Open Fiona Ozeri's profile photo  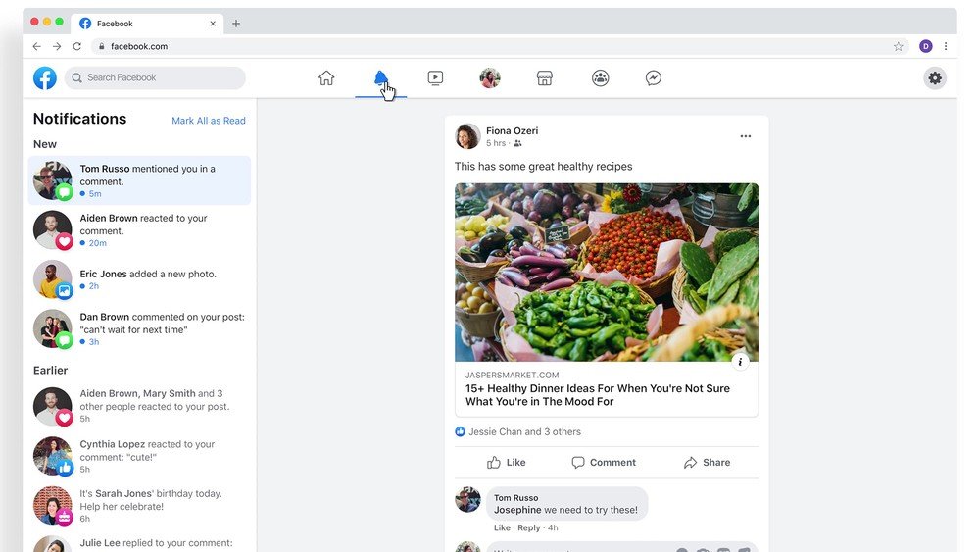(x=467, y=136)
